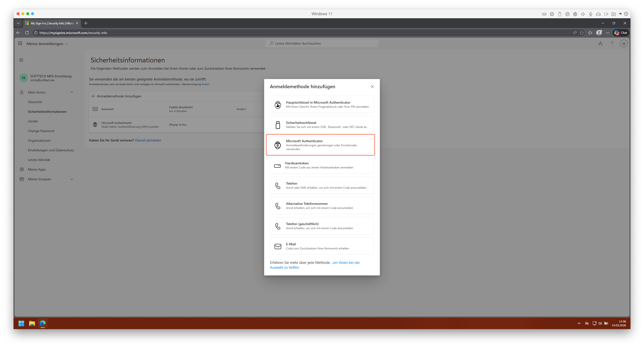Click the browser address bar URL
This screenshot has height=347, width=644.
pyautogui.click(x=73, y=33)
